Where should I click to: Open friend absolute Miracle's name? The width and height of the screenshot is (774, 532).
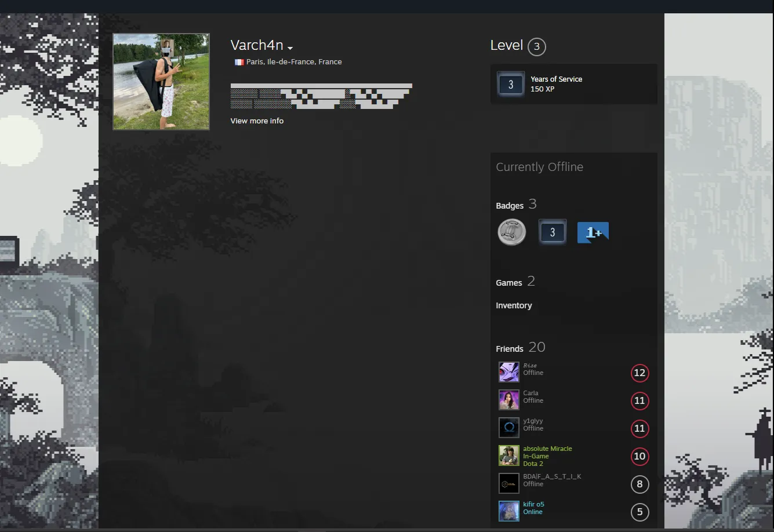click(x=547, y=449)
